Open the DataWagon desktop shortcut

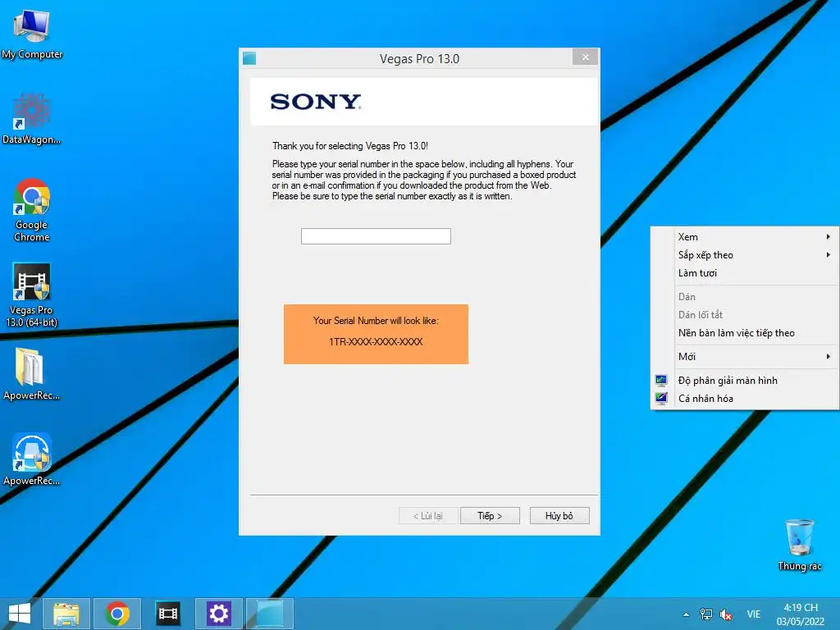[32, 119]
